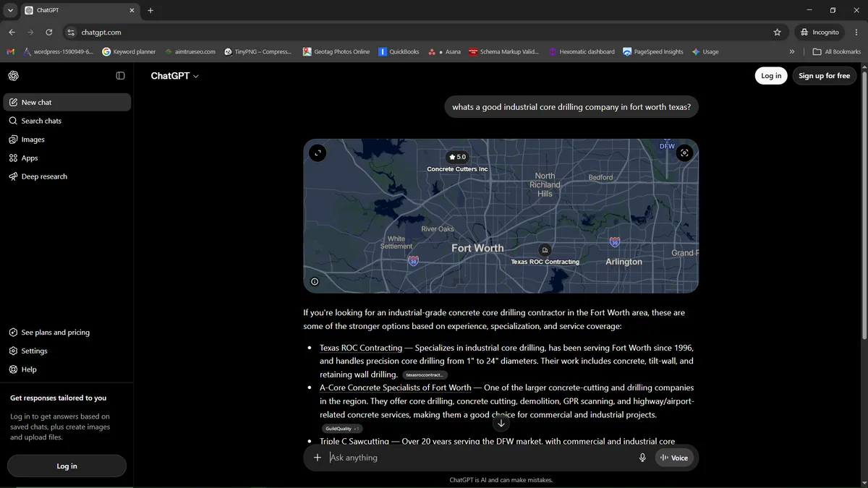Viewport: 868px width, 488px height.
Task: Click the plus attachment icon
Action: pyautogui.click(x=317, y=458)
